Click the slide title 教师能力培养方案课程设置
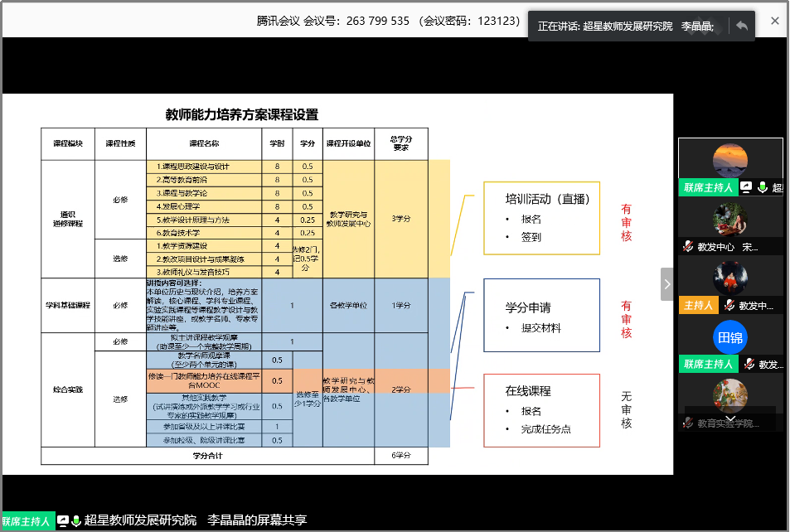Screen dimensions: 790x532 (x=242, y=114)
